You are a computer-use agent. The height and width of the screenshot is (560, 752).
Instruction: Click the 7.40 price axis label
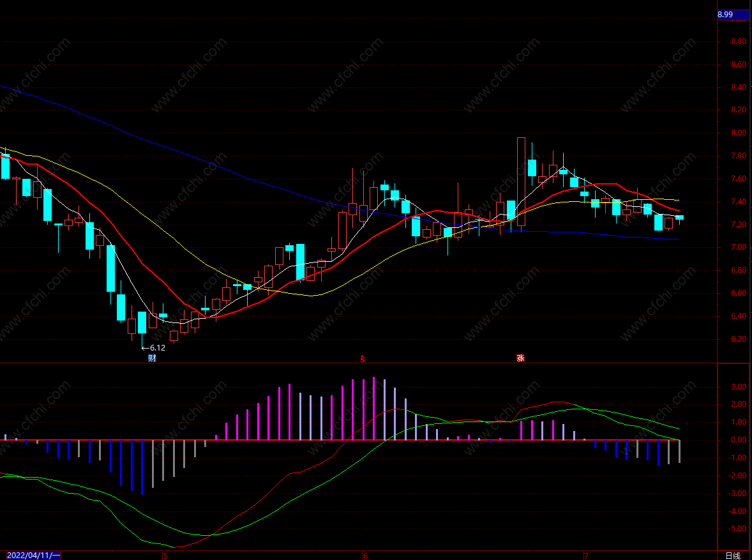(x=739, y=202)
